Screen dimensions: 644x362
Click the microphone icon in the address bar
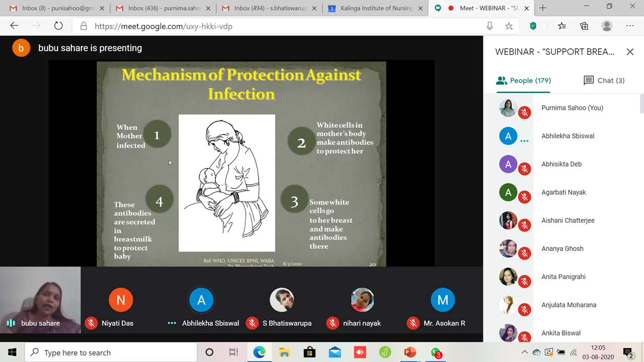(x=490, y=26)
